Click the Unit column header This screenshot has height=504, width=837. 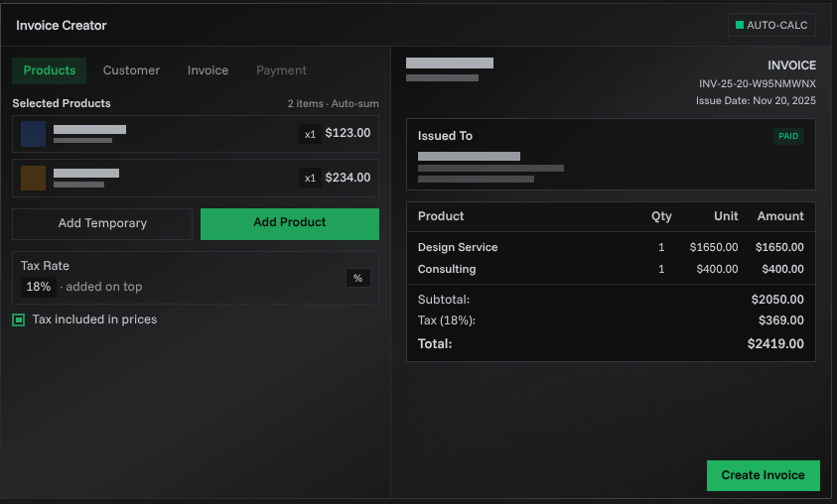point(726,216)
